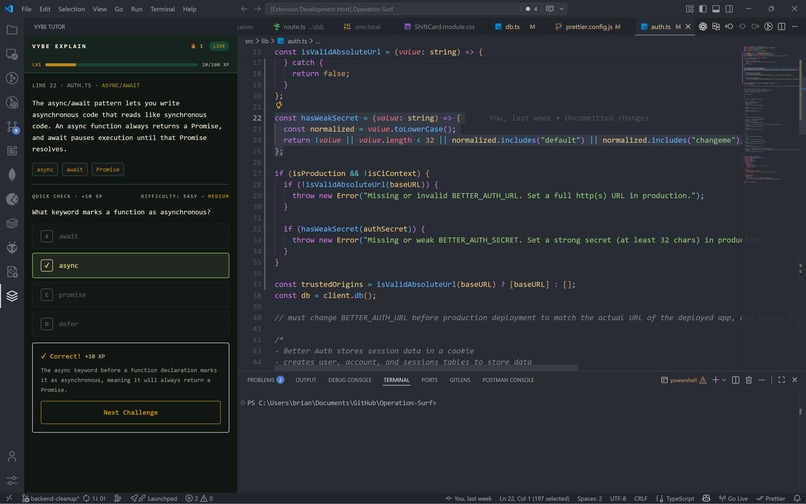Screen dimensions: 806x504
Task: Open the Terminal menu
Action: 162,9
